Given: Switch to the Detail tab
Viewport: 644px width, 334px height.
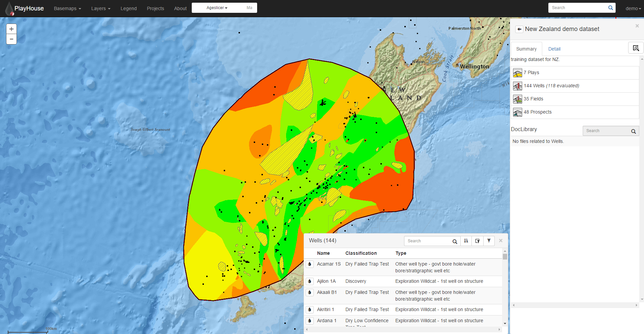Looking at the screenshot, I should (x=554, y=49).
